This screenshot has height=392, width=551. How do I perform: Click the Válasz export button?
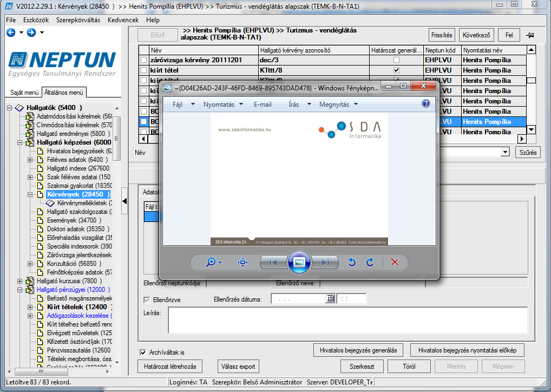tap(238, 367)
